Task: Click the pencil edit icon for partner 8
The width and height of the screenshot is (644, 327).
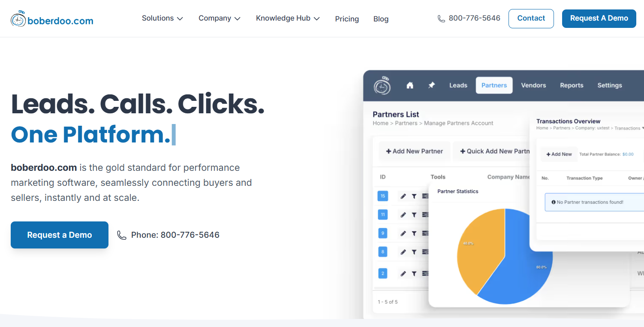Action: pos(403,252)
